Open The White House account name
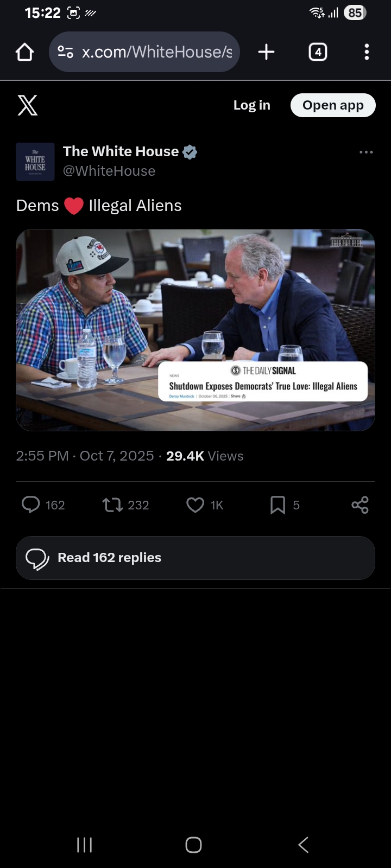Screen dimensions: 391x868 coord(121,151)
